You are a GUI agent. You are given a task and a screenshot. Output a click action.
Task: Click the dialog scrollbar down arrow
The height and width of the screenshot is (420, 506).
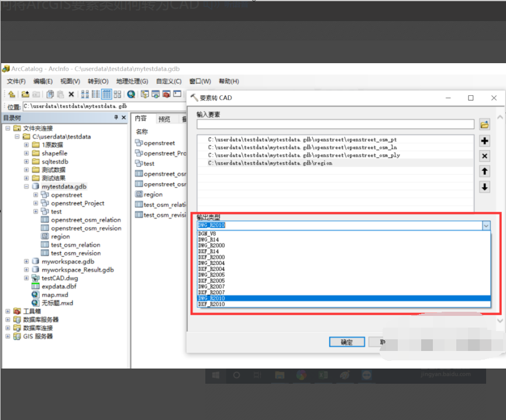click(500, 321)
